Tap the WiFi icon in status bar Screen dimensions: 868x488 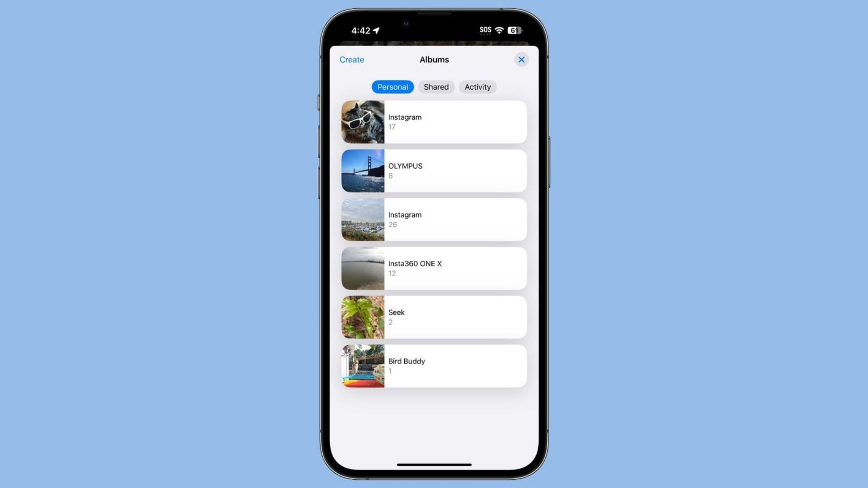pos(500,30)
